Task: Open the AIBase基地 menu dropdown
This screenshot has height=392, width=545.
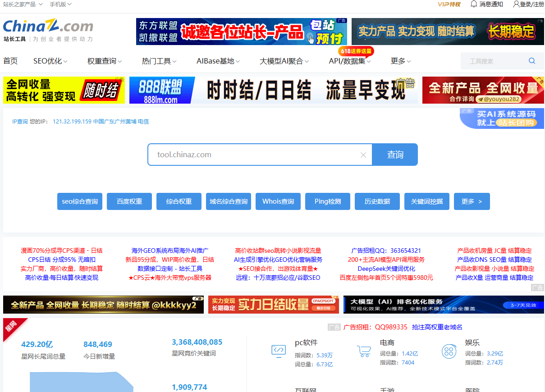Action: [x=218, y=61]
